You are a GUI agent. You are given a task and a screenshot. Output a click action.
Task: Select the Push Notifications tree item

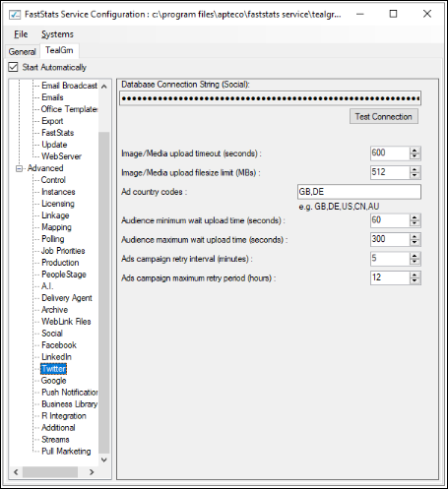coord(69,393)
